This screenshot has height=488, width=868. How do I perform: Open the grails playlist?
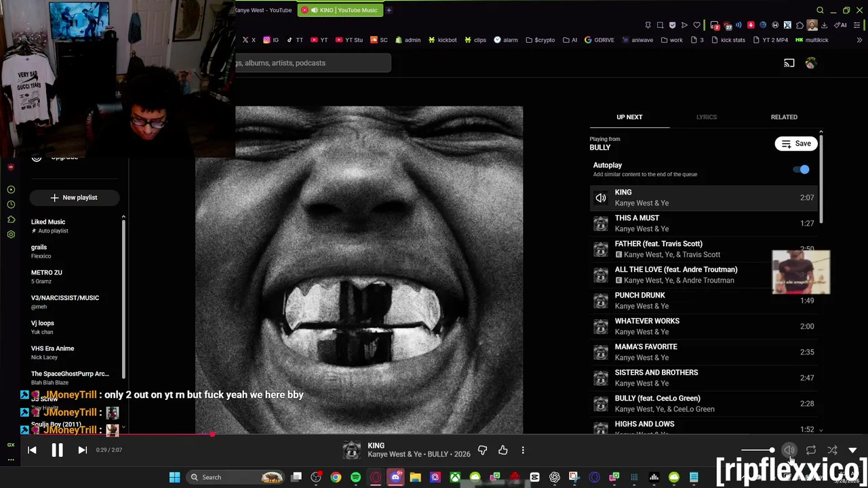coord(74,251)
